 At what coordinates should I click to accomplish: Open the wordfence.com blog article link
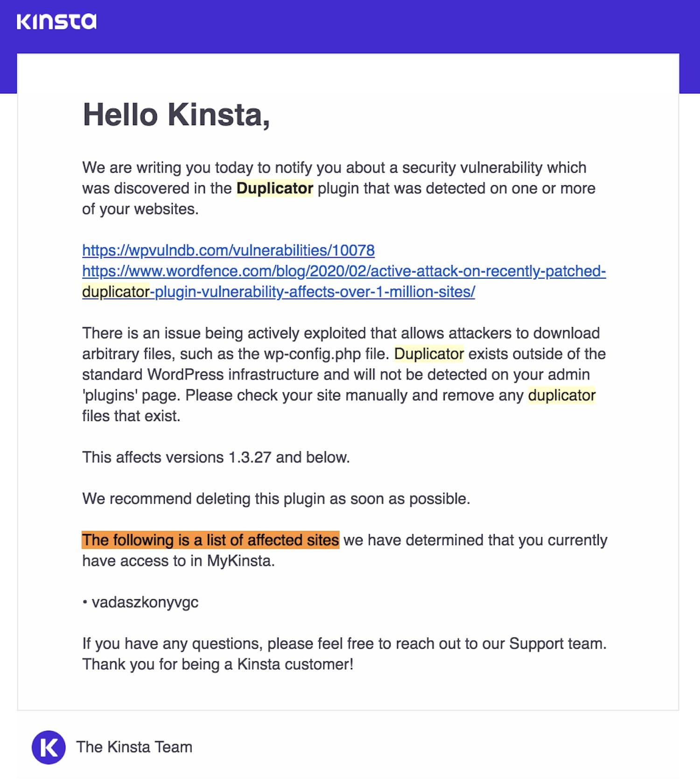tap(344, 271)
